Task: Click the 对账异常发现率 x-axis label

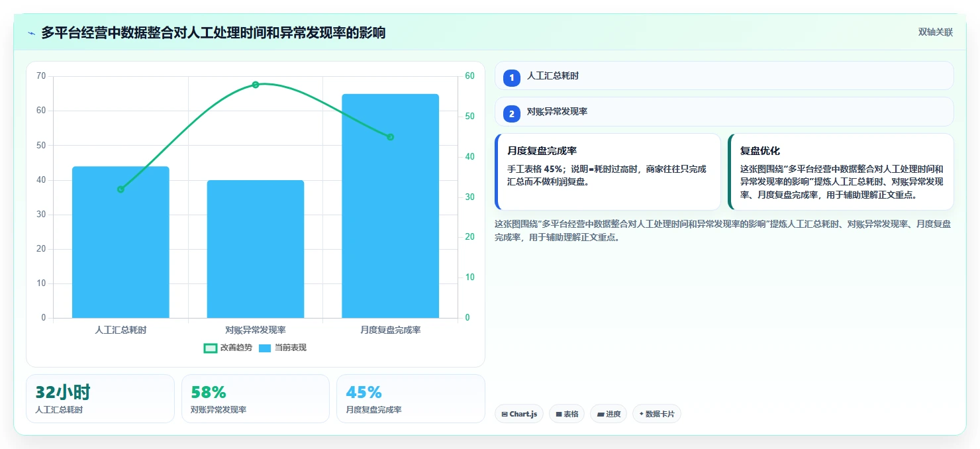Action: point(256,330)
